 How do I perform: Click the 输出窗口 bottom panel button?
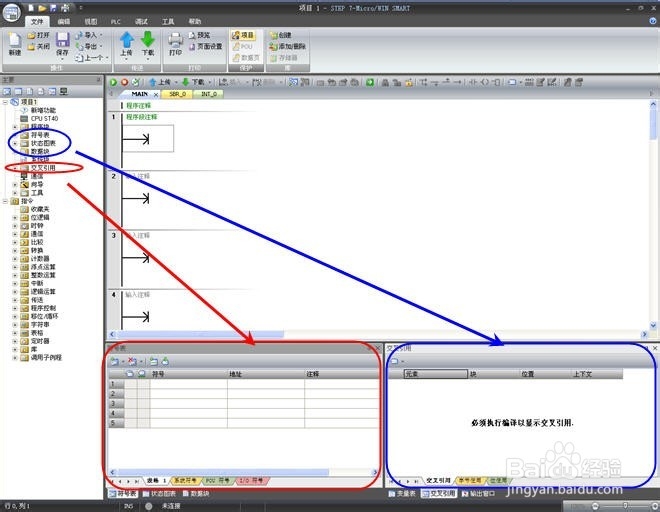tap(479, 493)
